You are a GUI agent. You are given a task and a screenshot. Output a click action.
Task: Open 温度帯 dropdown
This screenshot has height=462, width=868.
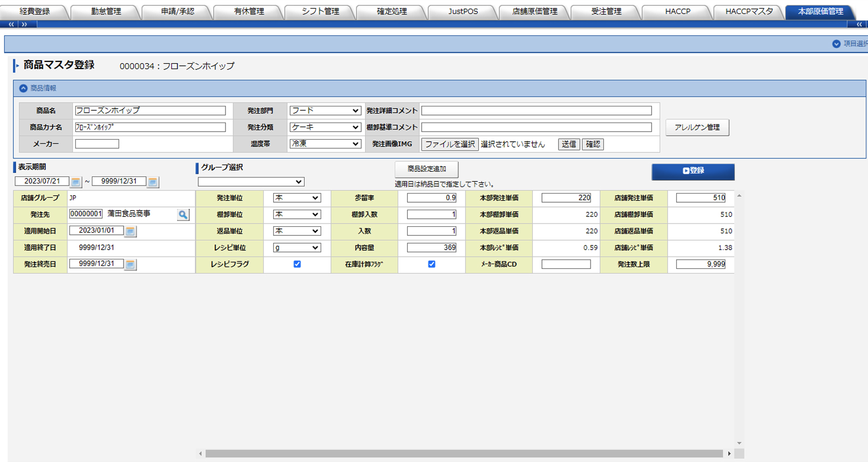[325, 144]
